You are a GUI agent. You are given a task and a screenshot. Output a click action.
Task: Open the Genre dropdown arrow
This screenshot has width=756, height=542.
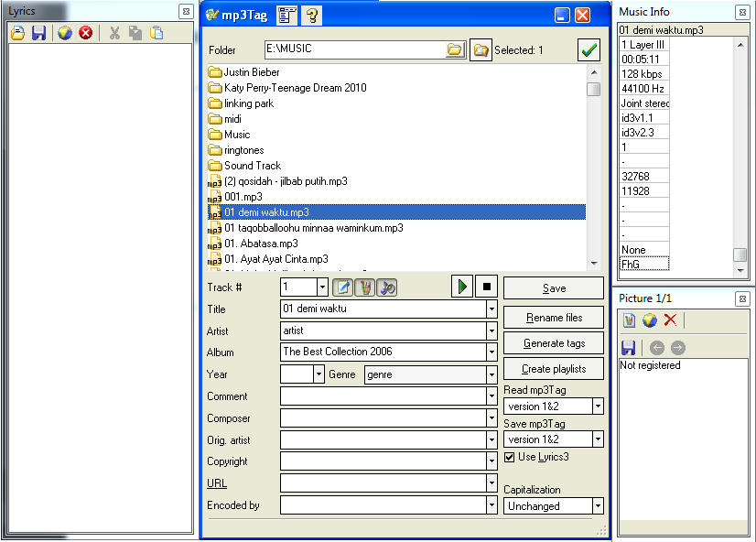[491, 374]
